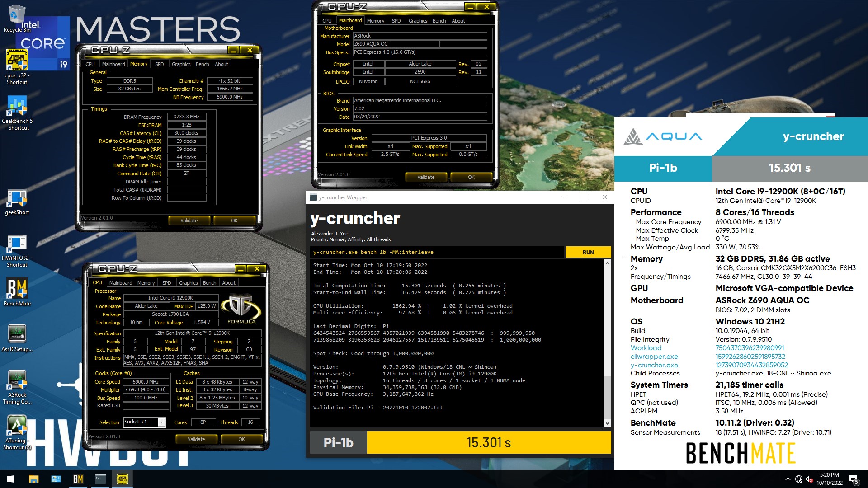Open the network icon in system tray
This screenshot has height=488, width=868.
coord(799,479)
